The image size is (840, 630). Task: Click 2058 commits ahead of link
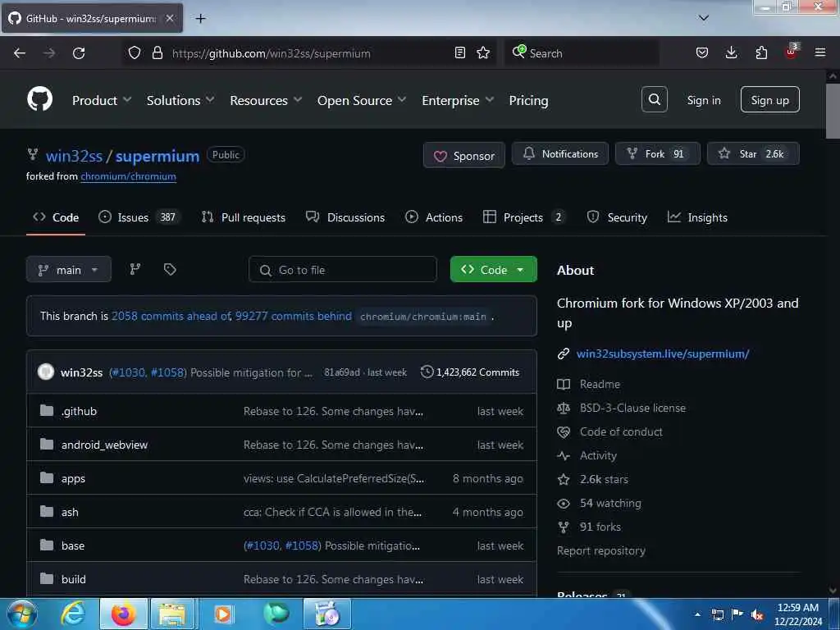coord(171,316)
